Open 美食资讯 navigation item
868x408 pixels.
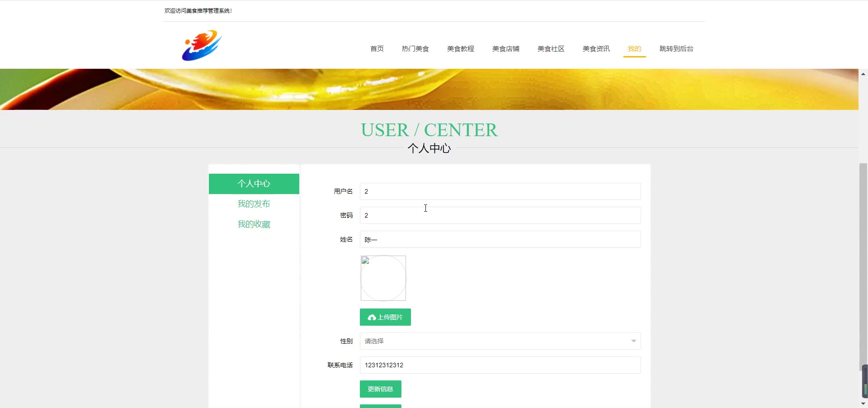tap(596, 49)
